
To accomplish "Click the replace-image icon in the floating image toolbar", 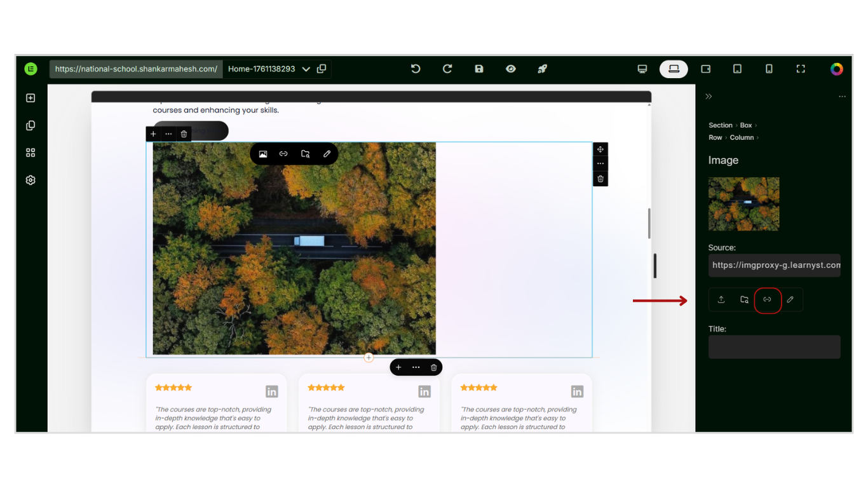I will 263,154.
